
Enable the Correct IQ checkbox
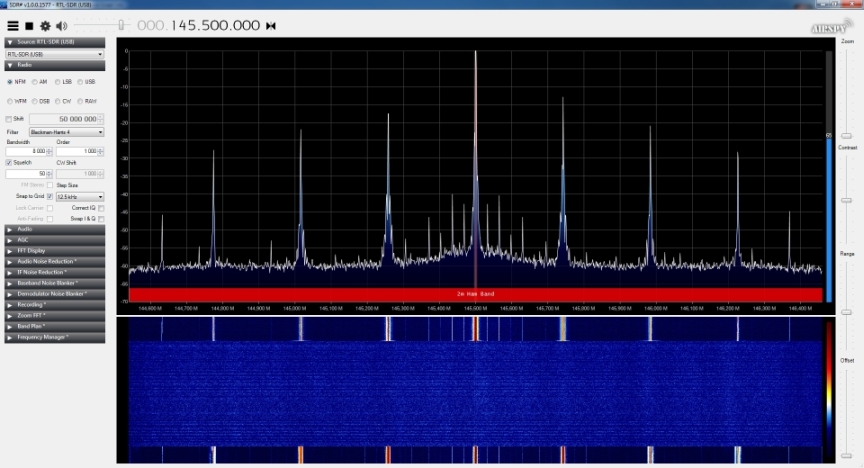coord(101,207)
